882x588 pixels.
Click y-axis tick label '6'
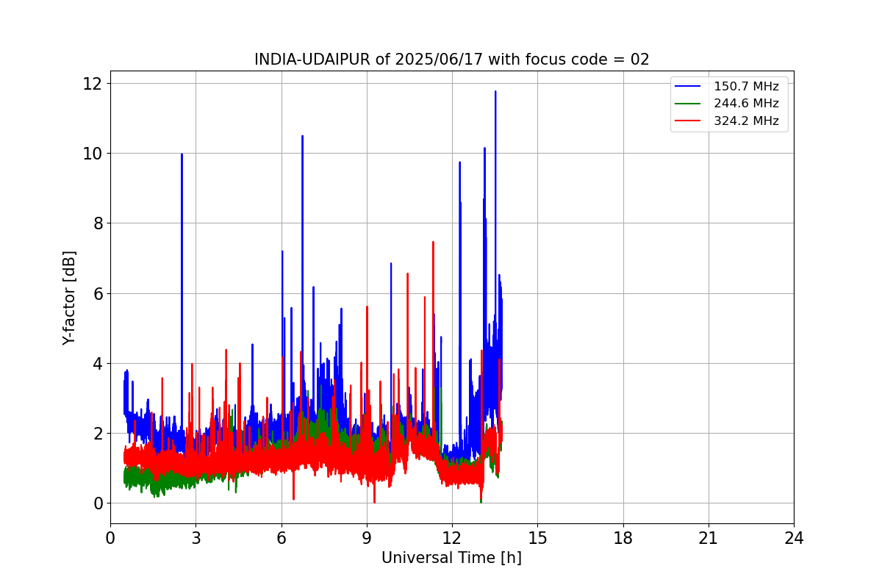tap(98, 294)
